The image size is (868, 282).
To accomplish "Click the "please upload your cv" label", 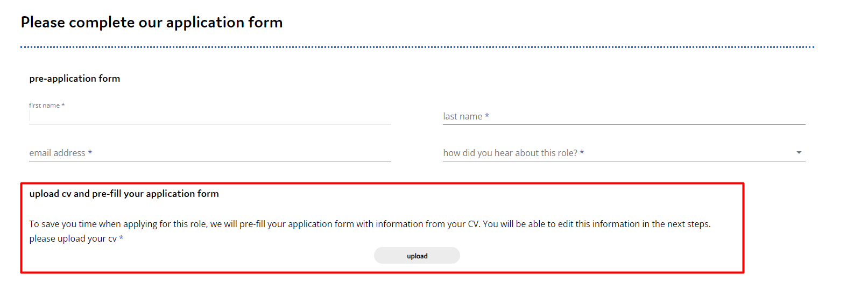I will 73,238.
